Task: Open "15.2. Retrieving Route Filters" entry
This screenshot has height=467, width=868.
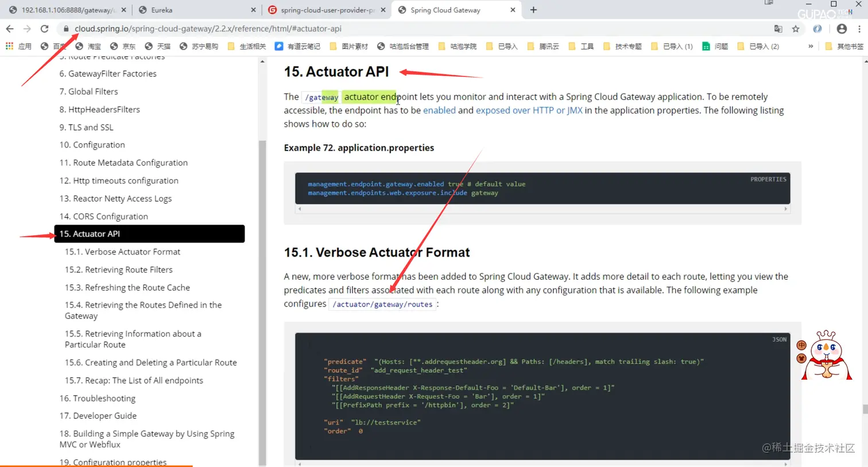Action: point(119,269)
